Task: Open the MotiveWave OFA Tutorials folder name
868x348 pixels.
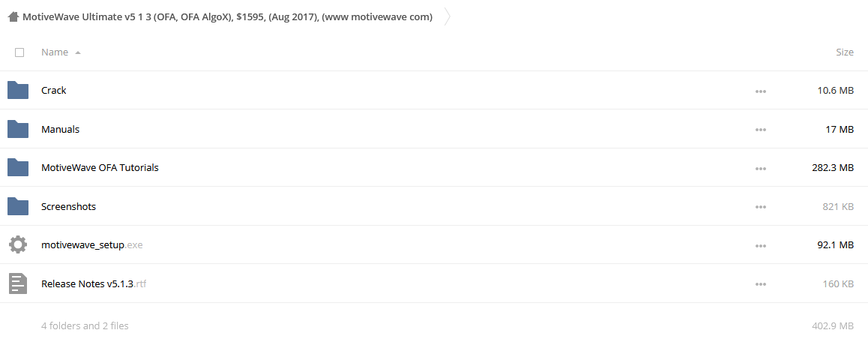Action: 100,167
